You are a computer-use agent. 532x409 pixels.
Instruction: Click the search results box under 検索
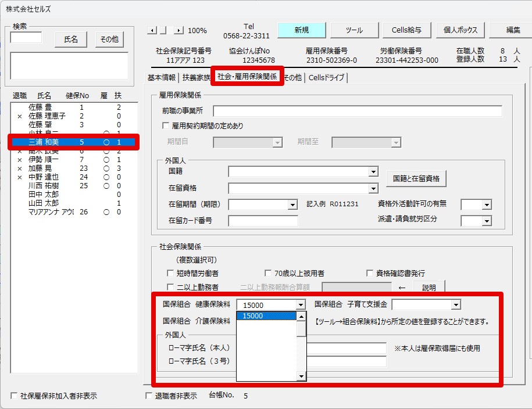[69, 66]
